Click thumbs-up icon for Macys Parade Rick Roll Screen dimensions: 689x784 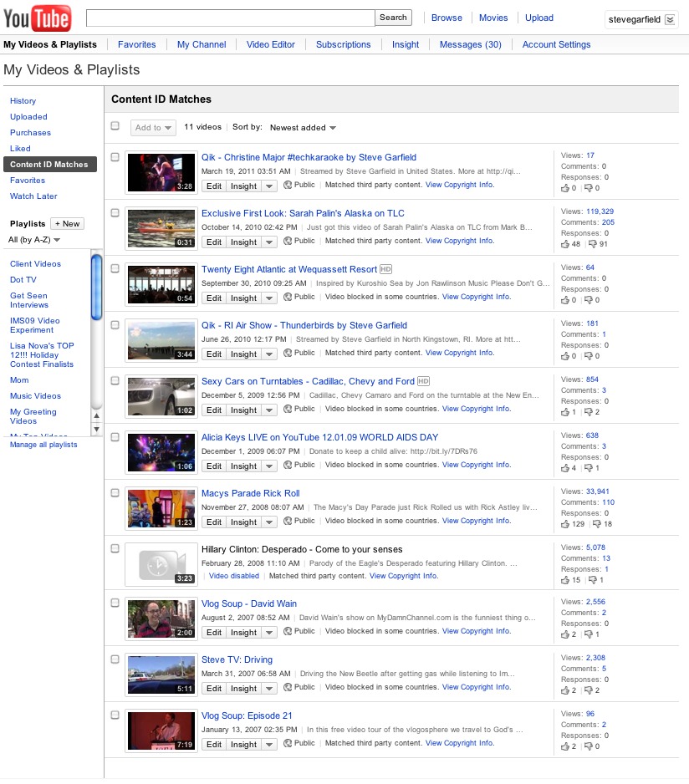565,524
